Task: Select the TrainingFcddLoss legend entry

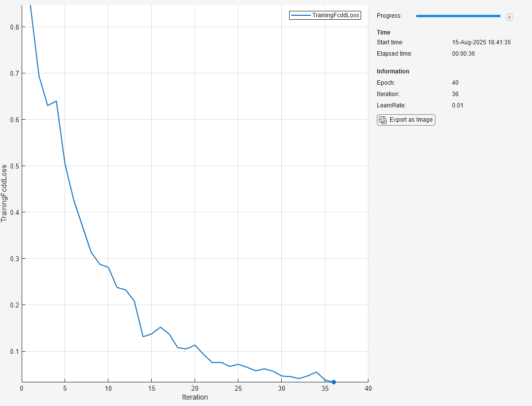Action: [336, 15]
